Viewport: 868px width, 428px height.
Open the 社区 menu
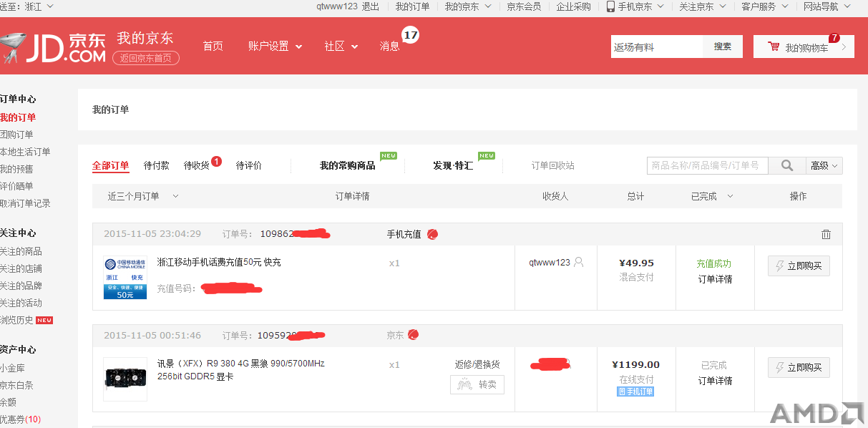[x=341, y=46]
